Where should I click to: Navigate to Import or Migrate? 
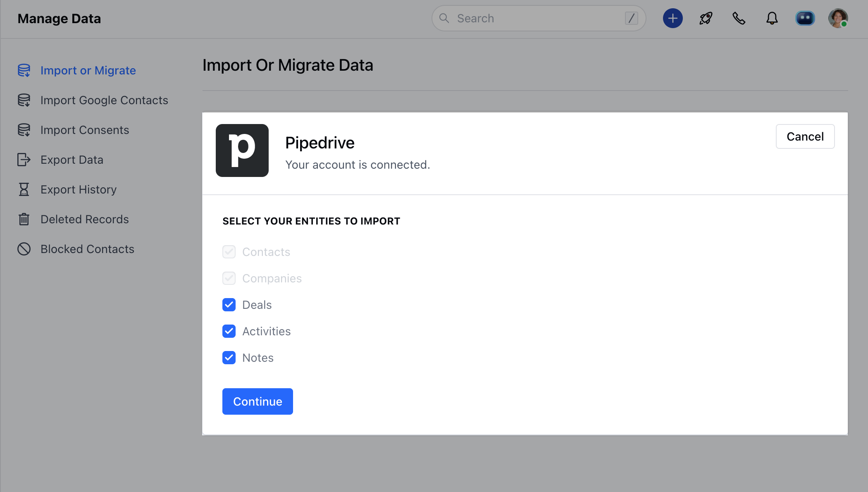point(88,70)
